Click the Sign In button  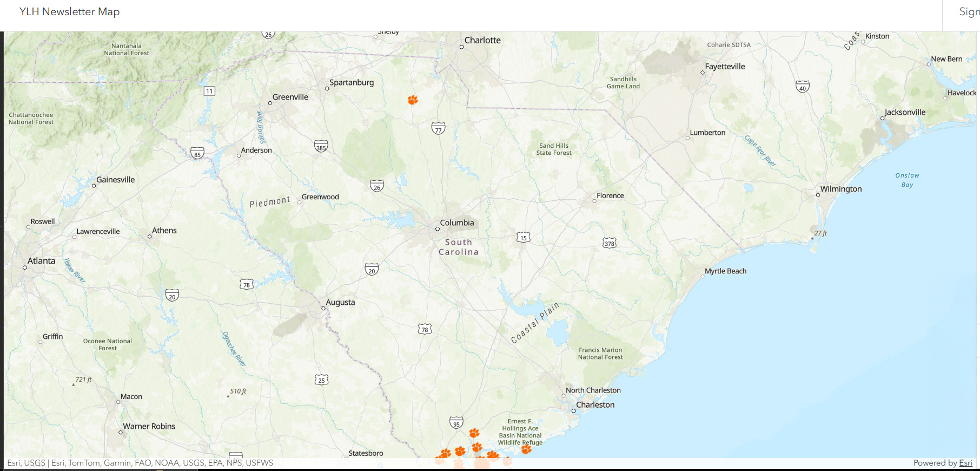(969, 12)
